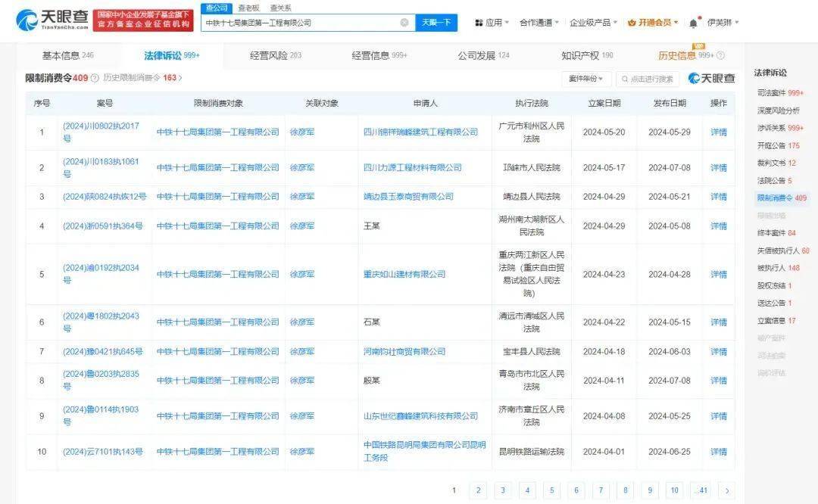Click the magnifier icon in the table search box

point(624,79)
